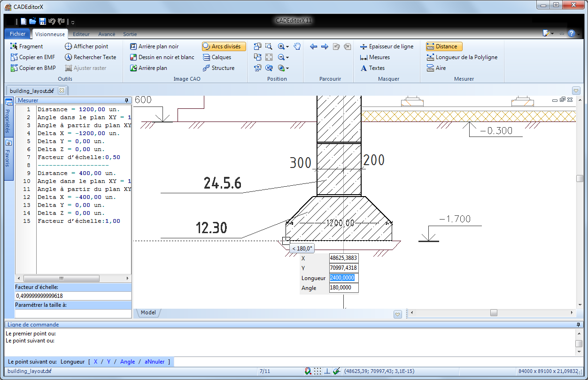The height and width of the screenshot is (380, 588).
Task: Expand the quick access toolbar customize arrow
Action: pos(73,22)
